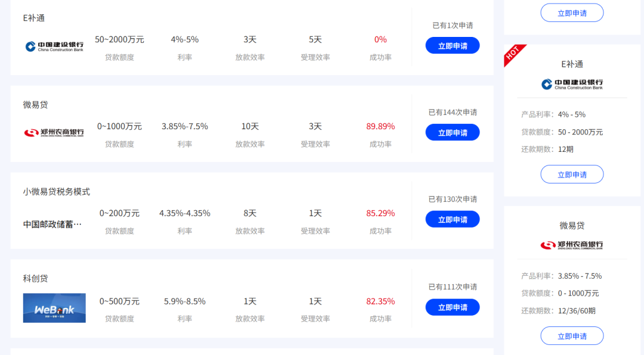Screen dimensions: 644x355
Task: Open the 小微易贷税务模式 product title
Action: 57,192
